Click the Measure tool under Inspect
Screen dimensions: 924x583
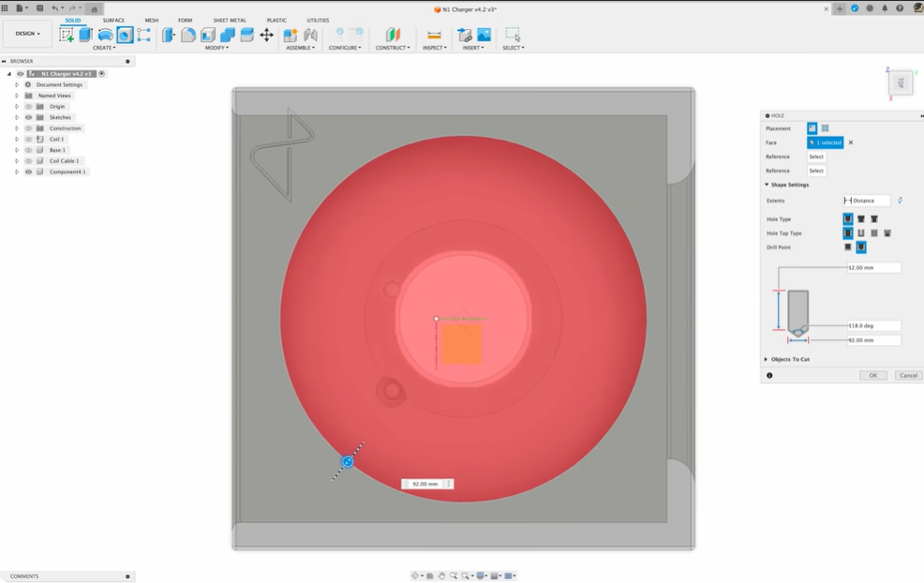coord(434,35)
